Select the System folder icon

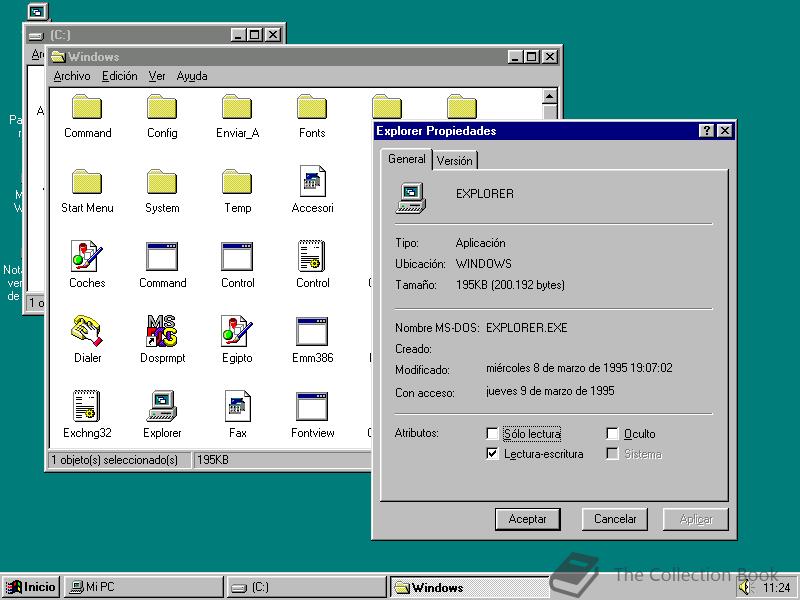(x=162, y=183)
